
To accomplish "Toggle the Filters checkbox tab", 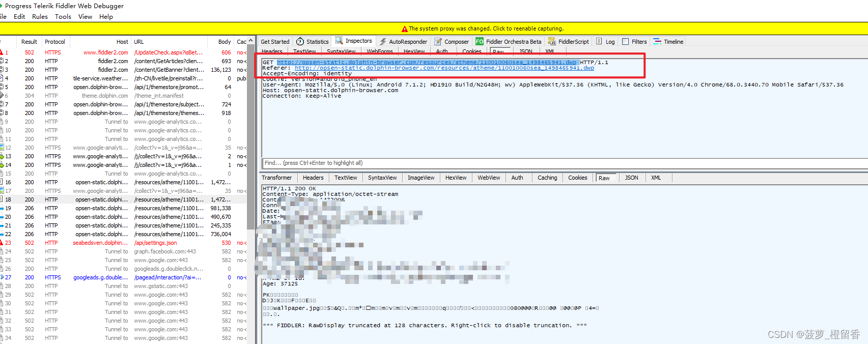I will 634,42.
